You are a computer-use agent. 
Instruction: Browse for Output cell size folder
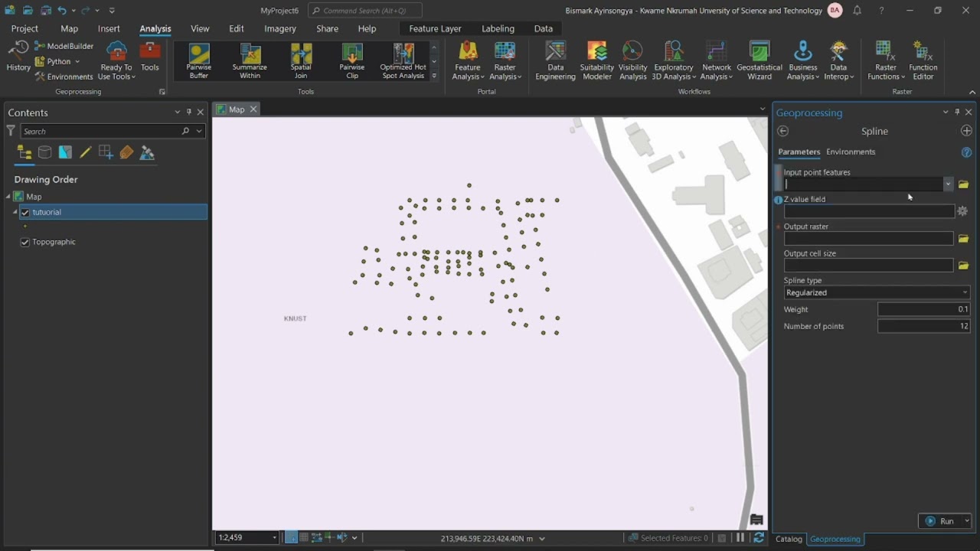(x=963, y=266)
